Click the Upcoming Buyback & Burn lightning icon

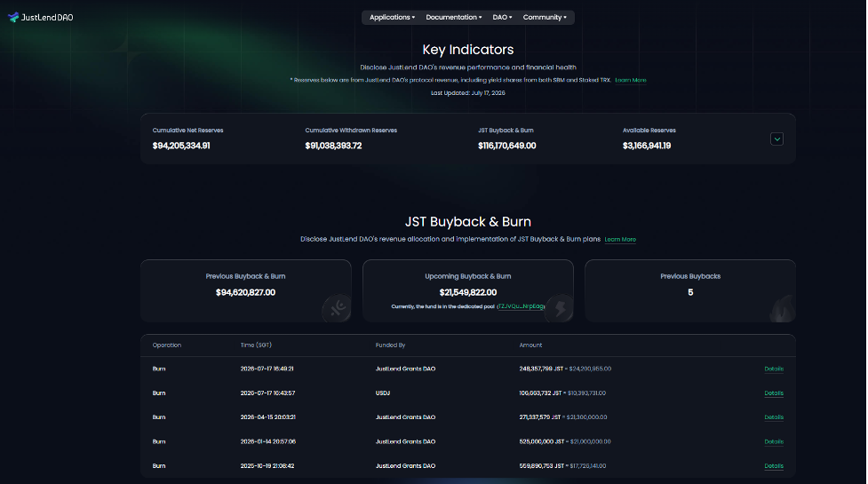click(560, 308)
